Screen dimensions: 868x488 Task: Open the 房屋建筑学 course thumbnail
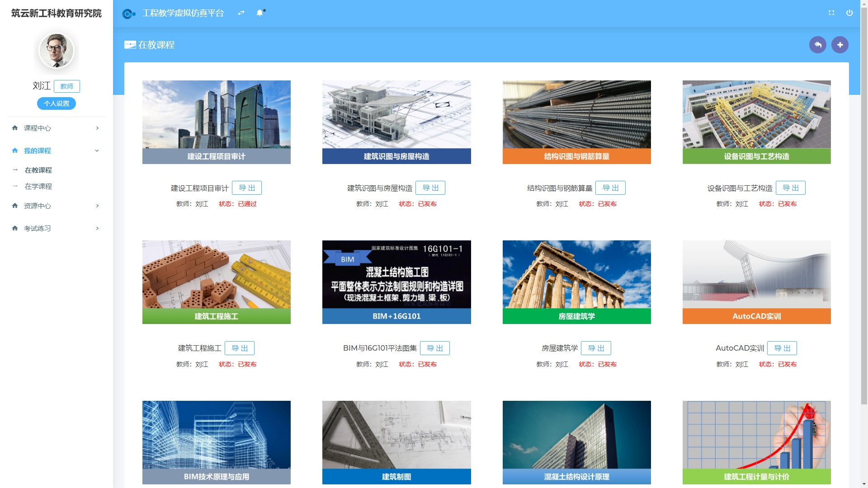point(577,282)
